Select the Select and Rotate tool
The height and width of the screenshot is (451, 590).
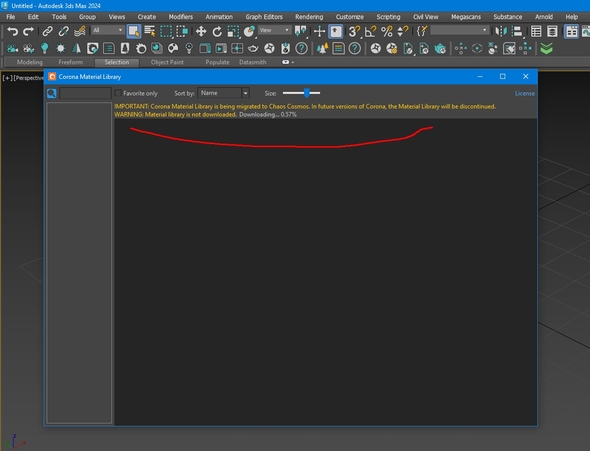point(217,32)
